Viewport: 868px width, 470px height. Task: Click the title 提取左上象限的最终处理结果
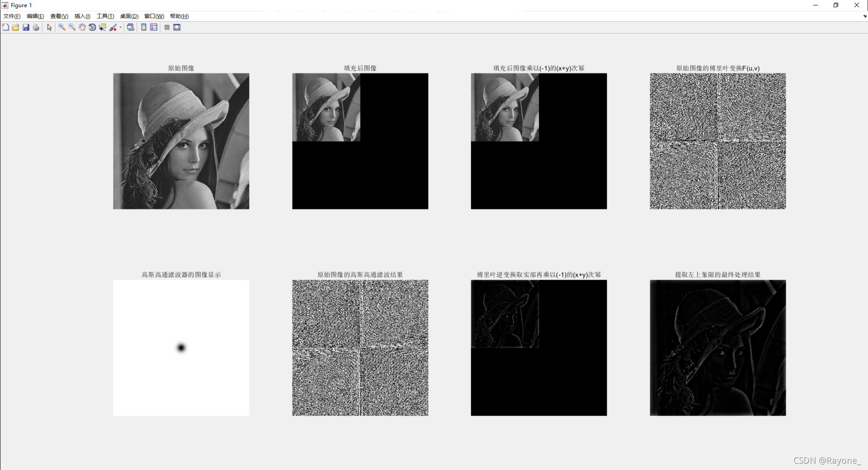[718, 275]
